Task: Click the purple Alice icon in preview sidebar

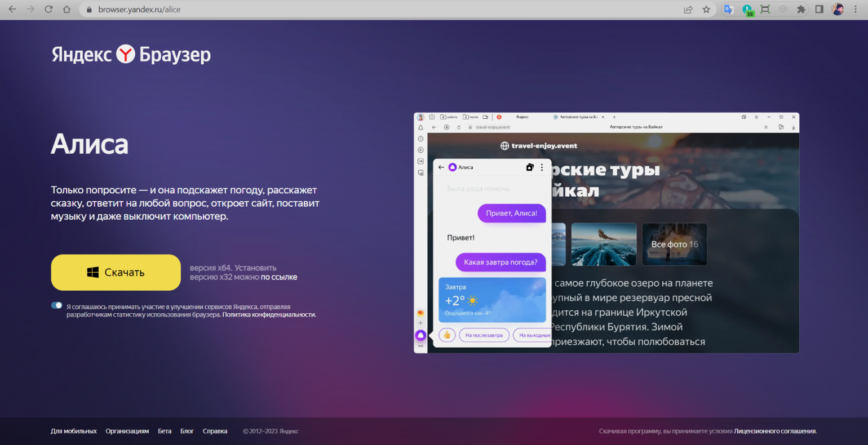Action: pos(420,336)
